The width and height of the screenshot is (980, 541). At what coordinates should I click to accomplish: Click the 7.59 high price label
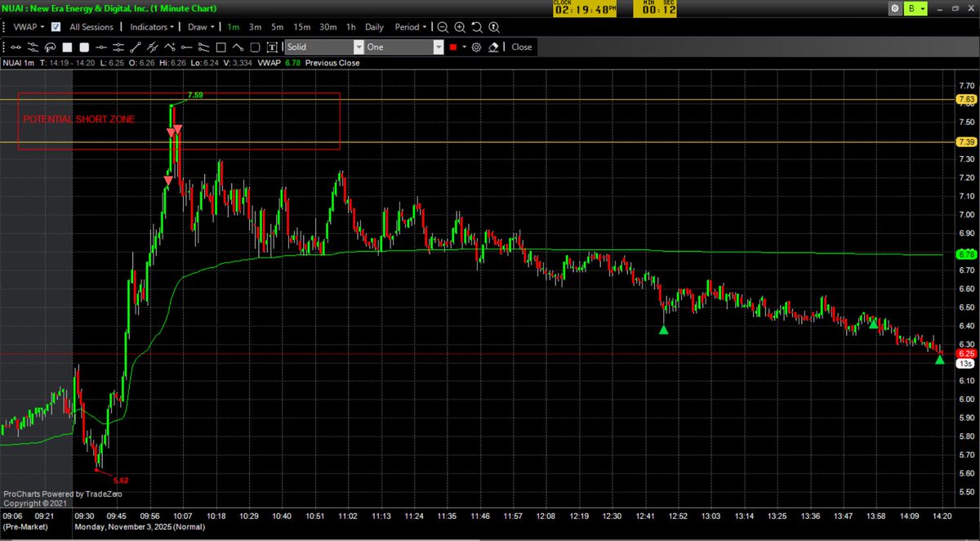(195, 96)
